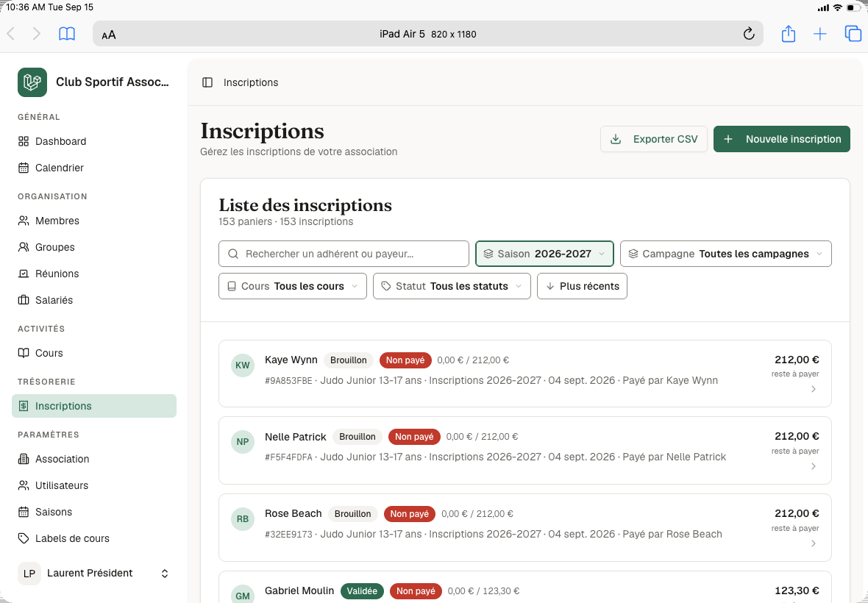868x603 pixels.
Task: Click reference #F5F4FDFA
Action: click(288, 457)
